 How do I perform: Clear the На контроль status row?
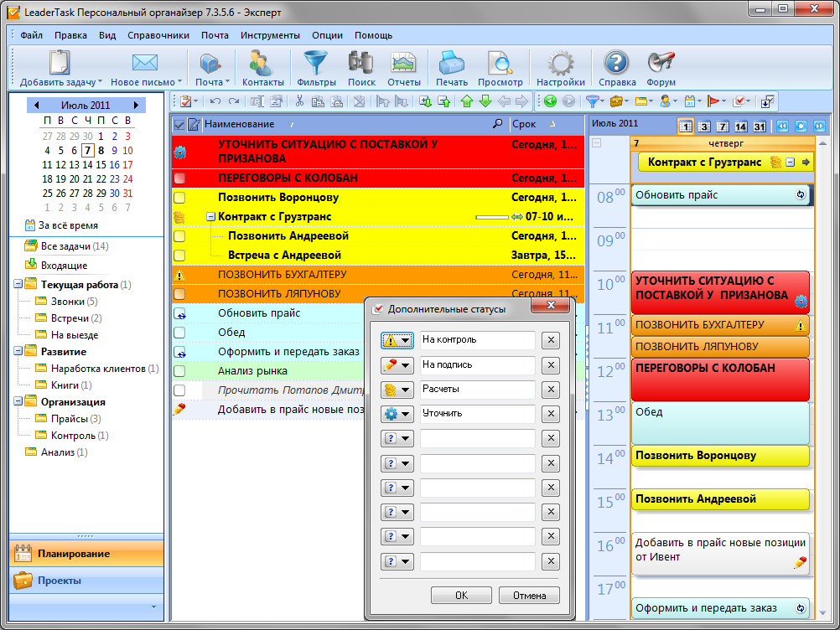pyautogui.click(x=551, y=340)
